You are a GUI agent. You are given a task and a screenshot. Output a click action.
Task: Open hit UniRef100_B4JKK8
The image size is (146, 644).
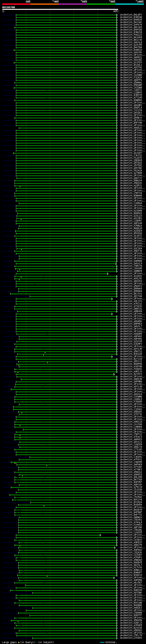131,37
